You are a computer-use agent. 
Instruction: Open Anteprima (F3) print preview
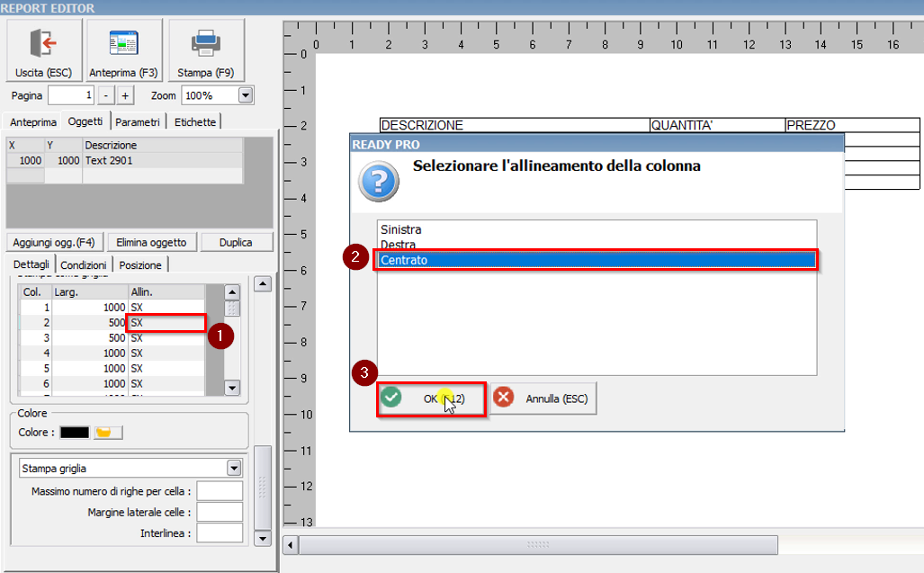tap(123, 51)
